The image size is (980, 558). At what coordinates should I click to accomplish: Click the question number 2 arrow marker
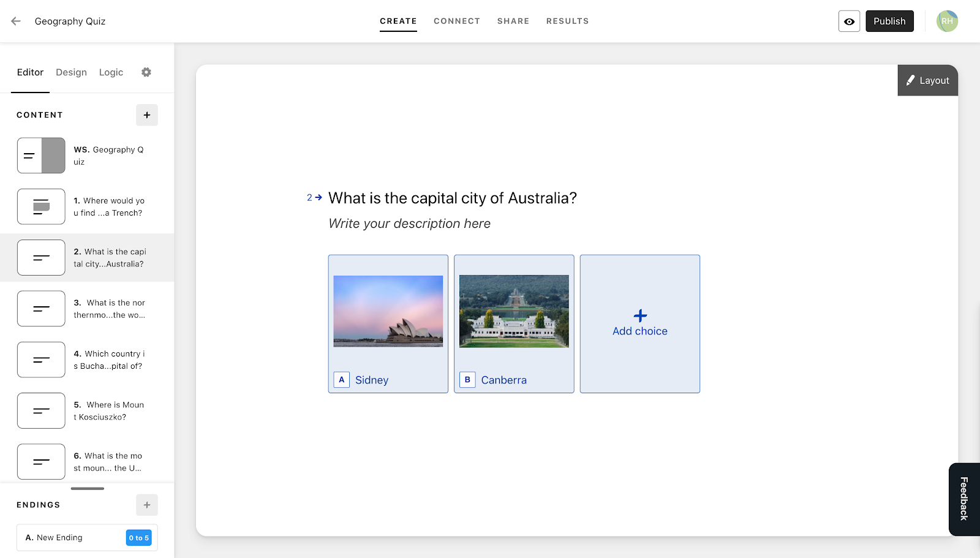pyautogui.click(x=314, y=198)
